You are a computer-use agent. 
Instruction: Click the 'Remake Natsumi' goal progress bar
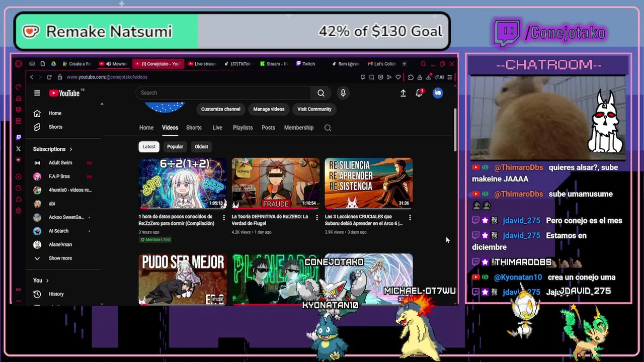coord(232,31)
